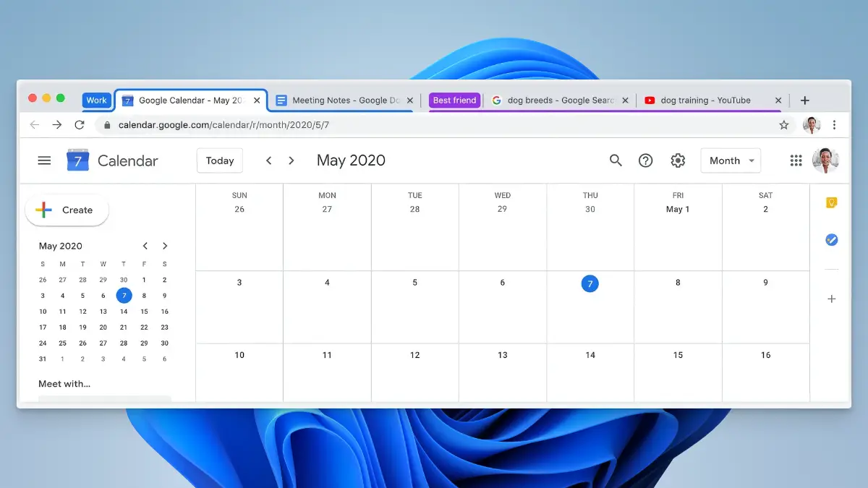Image resolution: width=868 pixels, height=488 pixels.
Task: Open the Google apps grid launcher
Action: click(x=796, y=160)
